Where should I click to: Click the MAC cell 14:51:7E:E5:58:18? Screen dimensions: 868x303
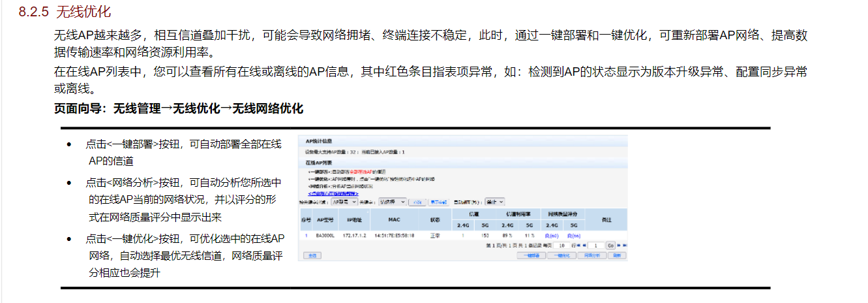(x=394, y=236)
